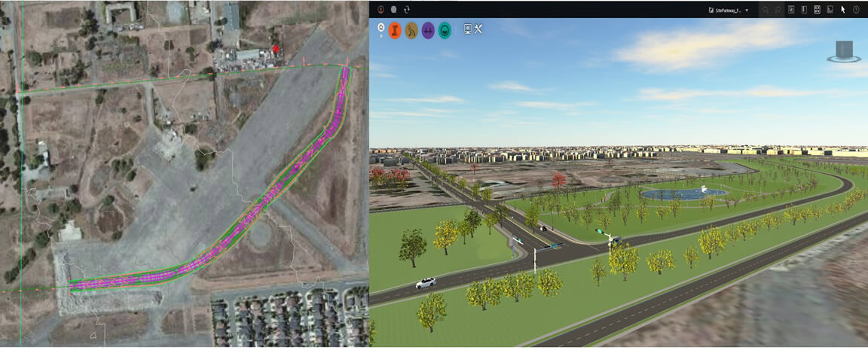
Task: Open help with the question mark icon
Action: click(x=855, y=10)
